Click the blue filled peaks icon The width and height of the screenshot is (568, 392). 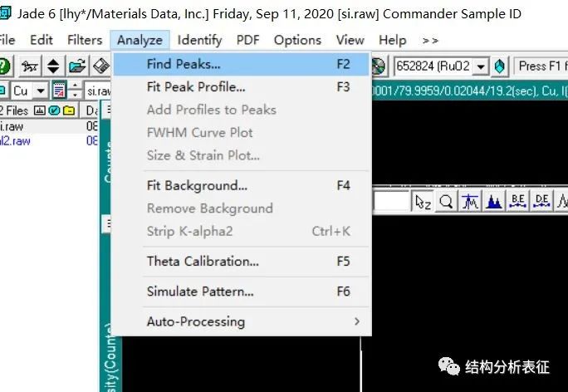tap(494, 202)
